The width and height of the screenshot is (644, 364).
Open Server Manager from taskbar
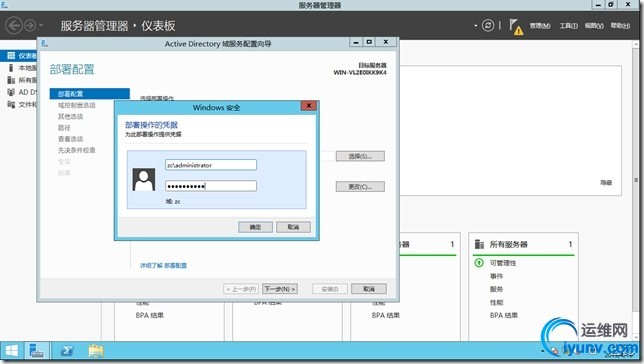click(37, 351)
